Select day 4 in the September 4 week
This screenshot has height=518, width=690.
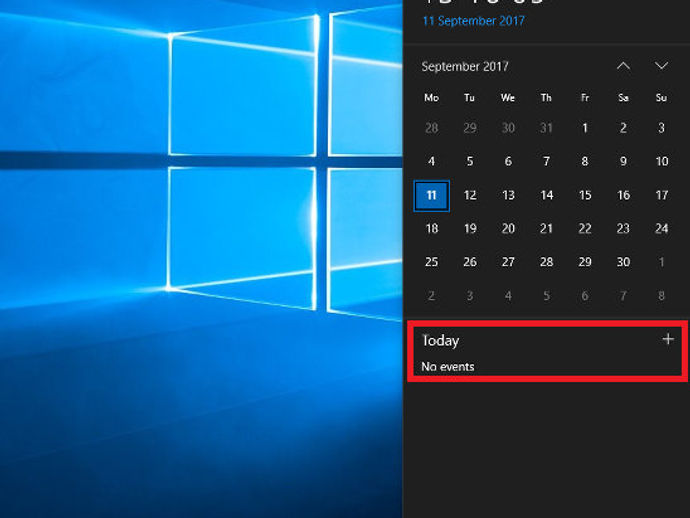click(x=432, y=162)
